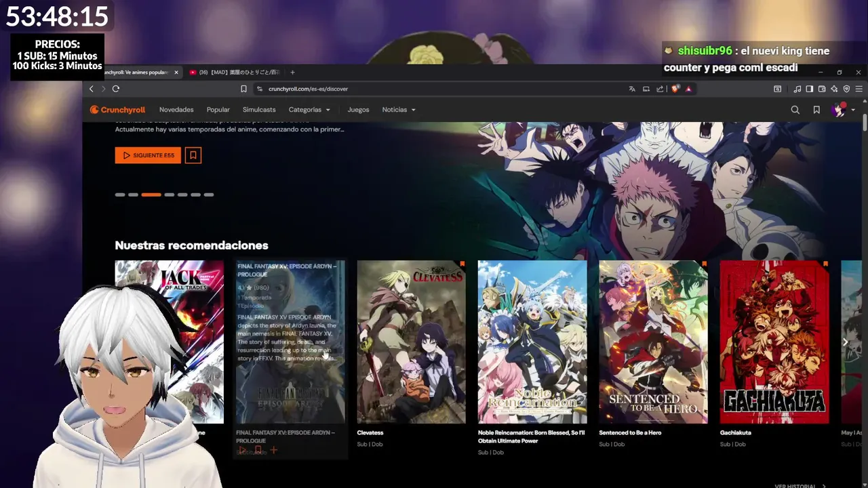Expand the Categorías dropdown
The width and height of the screenshot is (868, 488).
coord(309,110)
